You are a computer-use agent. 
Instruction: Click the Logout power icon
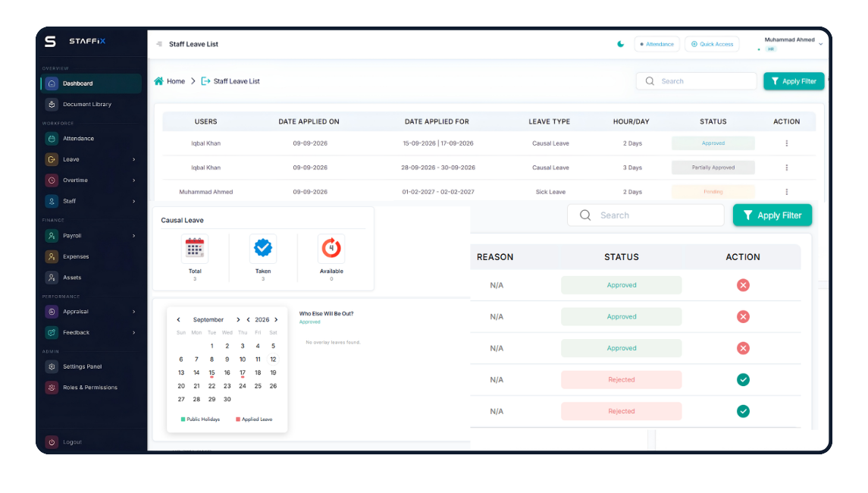click(52, 442)
